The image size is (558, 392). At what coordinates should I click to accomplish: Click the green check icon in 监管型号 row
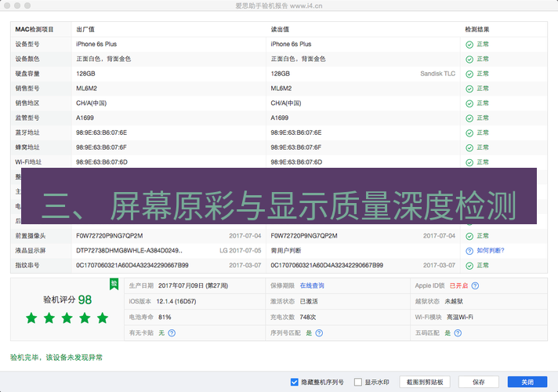(469, 118)
